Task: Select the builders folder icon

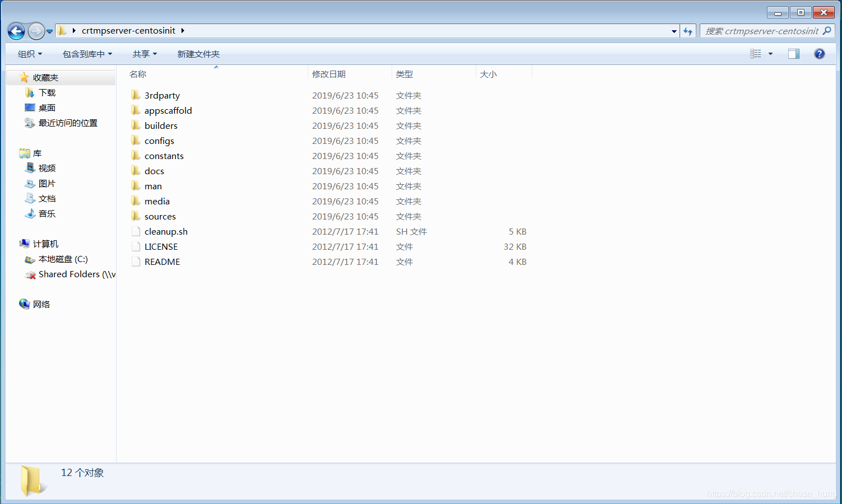Action: 136,125
